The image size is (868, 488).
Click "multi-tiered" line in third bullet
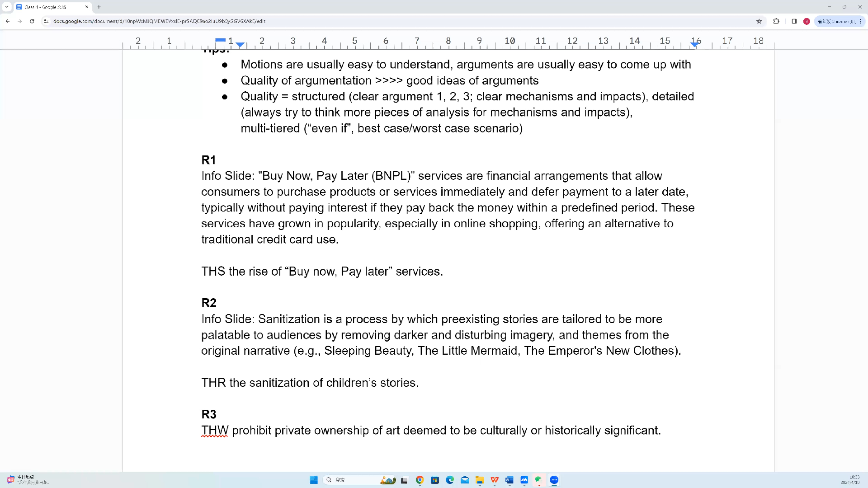[382, 128]
